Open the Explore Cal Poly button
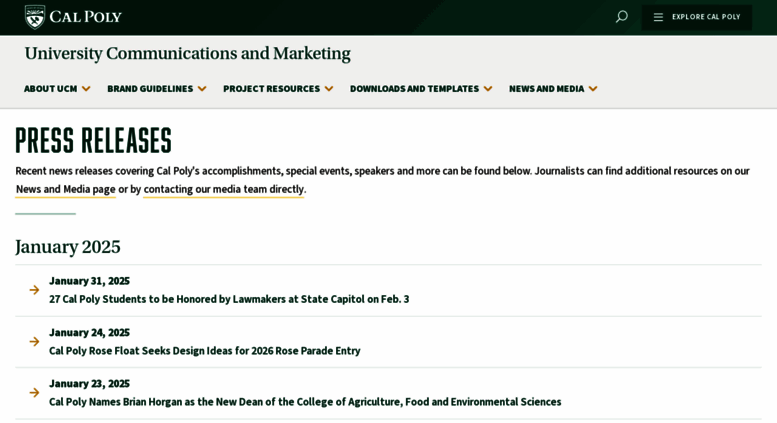Image resolution: width=777 pixels, height=423 pixels. coord(697,17)
